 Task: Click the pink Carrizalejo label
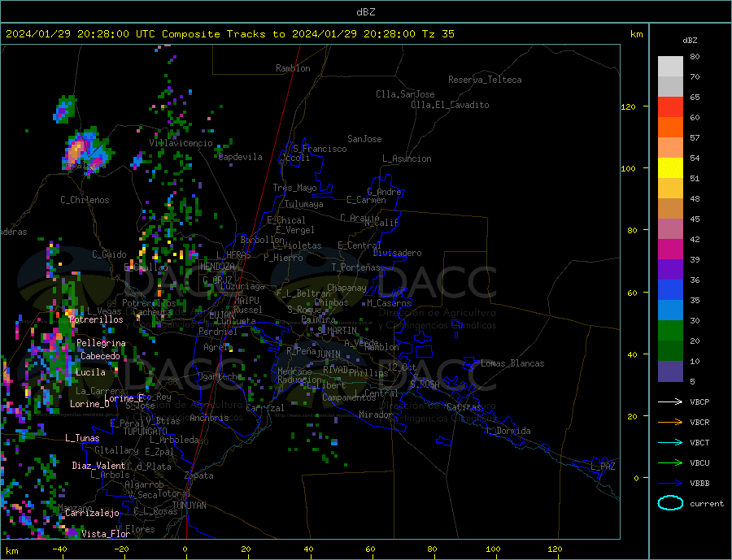point(92,513)
